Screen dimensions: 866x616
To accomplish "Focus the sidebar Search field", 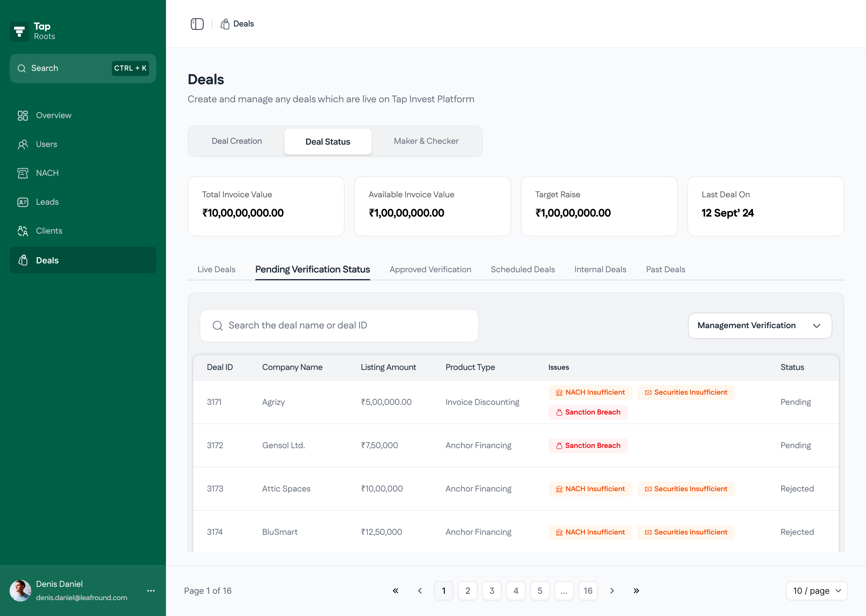I will pos(83,68).
